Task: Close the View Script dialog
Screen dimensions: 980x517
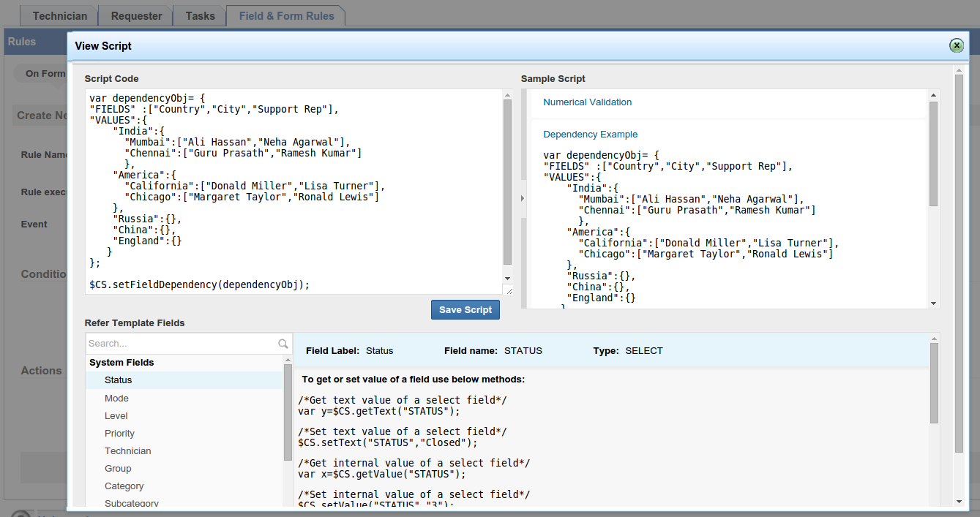Action: point(956,45)
